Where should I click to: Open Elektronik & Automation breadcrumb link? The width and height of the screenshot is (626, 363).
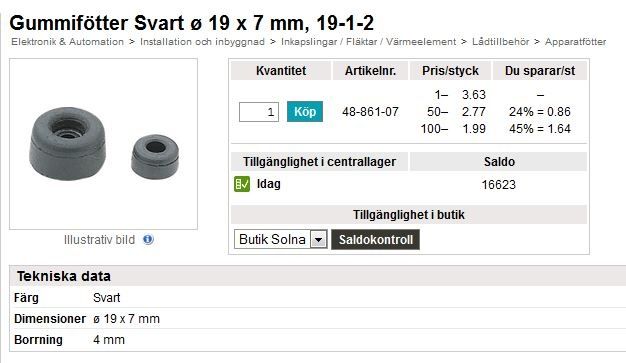click(x=67, y=42)
